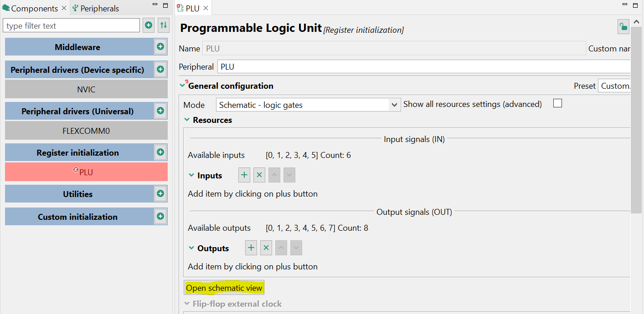
Task: Select the NVIC peripheral driver
Action: point(86,90)
